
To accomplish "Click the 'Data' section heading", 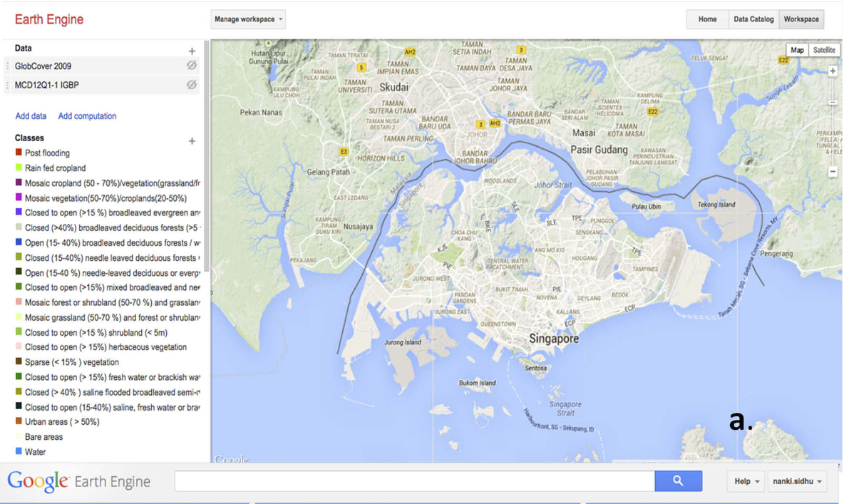I will coord(23,48).
